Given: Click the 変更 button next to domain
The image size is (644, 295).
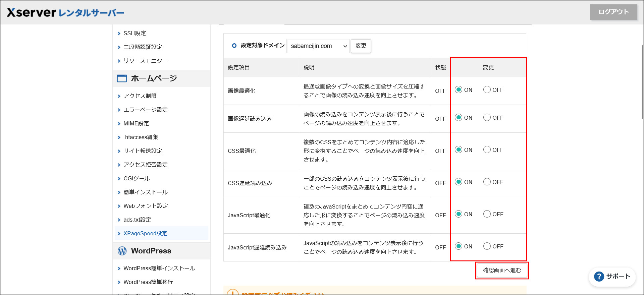Looking at the screenshot, I should coord(361,46).
